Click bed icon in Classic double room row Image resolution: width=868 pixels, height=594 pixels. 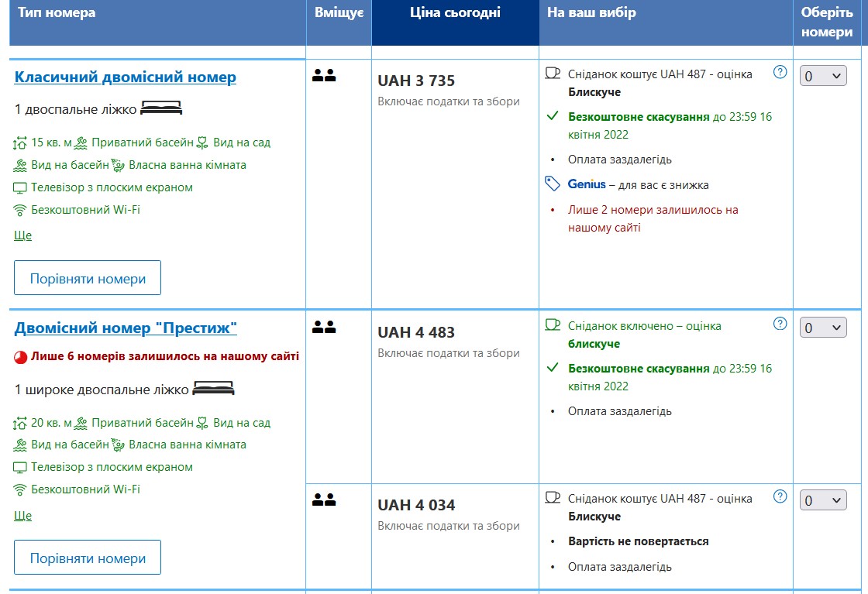tap(161, 109)
